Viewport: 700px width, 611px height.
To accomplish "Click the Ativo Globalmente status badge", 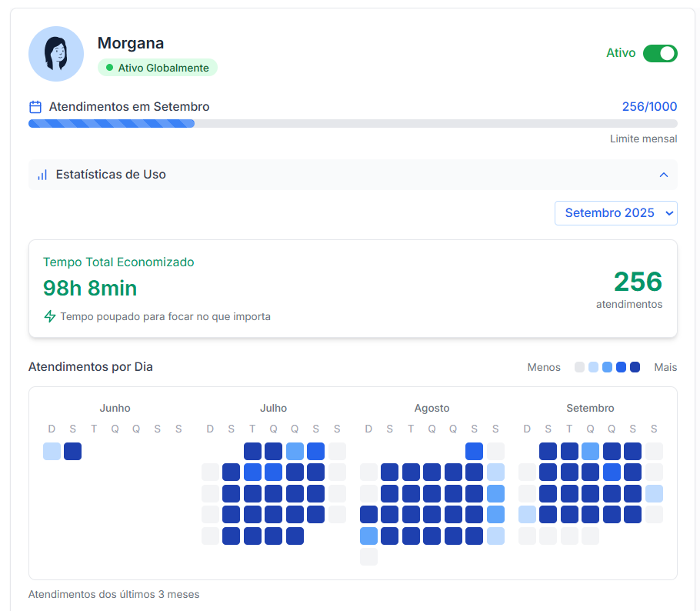I will pos(158,68).
